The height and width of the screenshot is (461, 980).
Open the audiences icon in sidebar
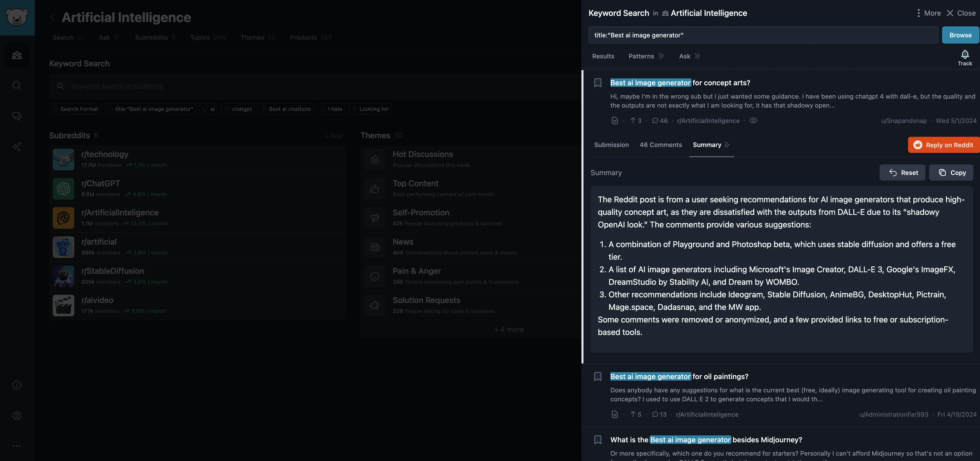tap(17, 56)
